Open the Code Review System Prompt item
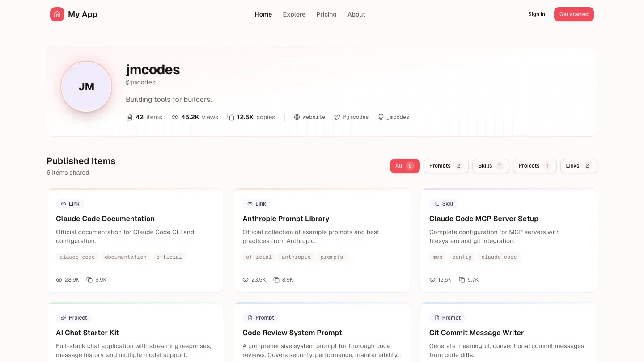The width and height of the screenshot is (644, 362). (x=322, y=332)
